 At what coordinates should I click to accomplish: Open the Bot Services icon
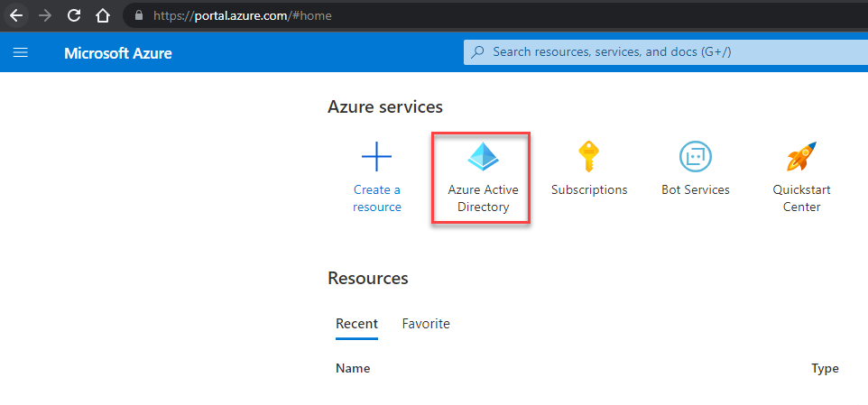pos(696,156)
